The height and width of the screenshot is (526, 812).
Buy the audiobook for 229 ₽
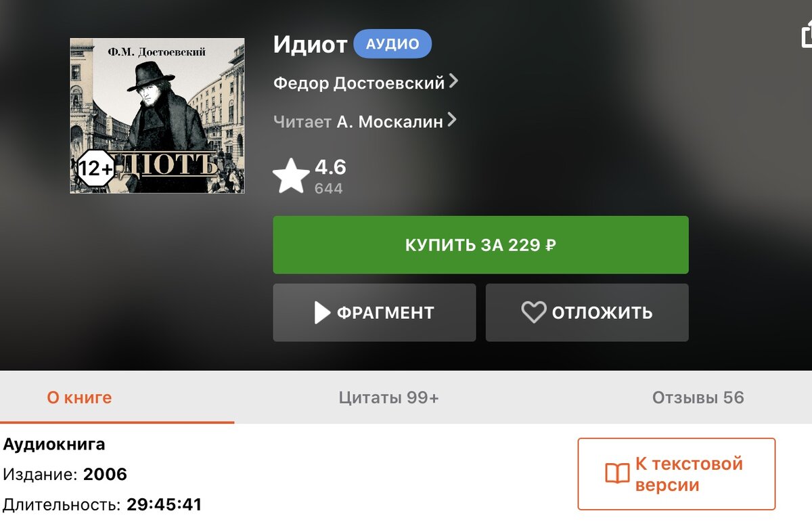(x=480, y=245)
